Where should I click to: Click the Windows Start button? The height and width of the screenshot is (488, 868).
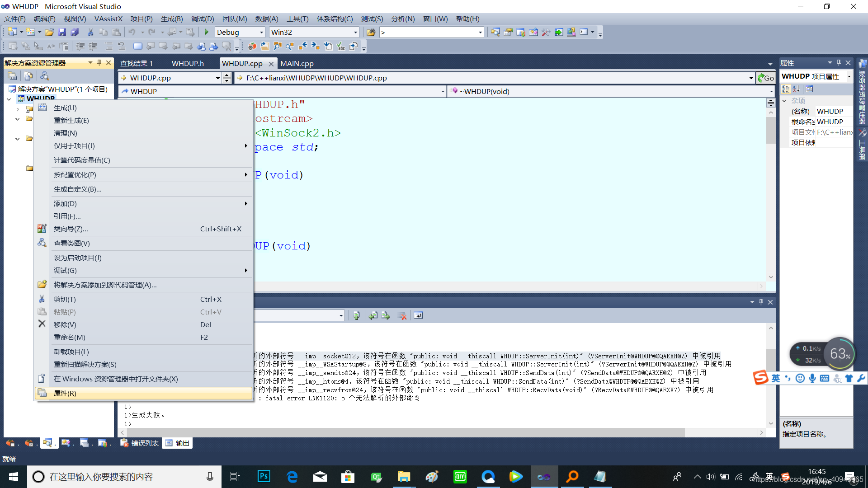14,477
